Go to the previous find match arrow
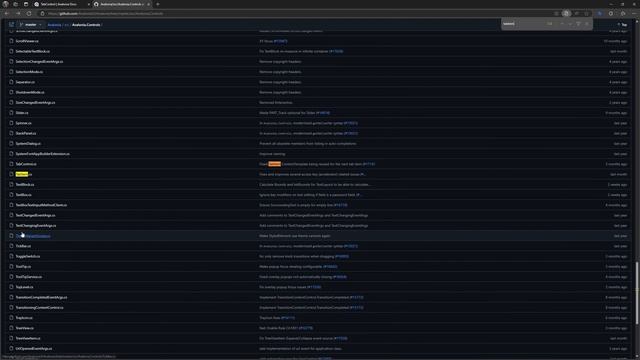This screenshot has height=360, width=640. point(562,24)
